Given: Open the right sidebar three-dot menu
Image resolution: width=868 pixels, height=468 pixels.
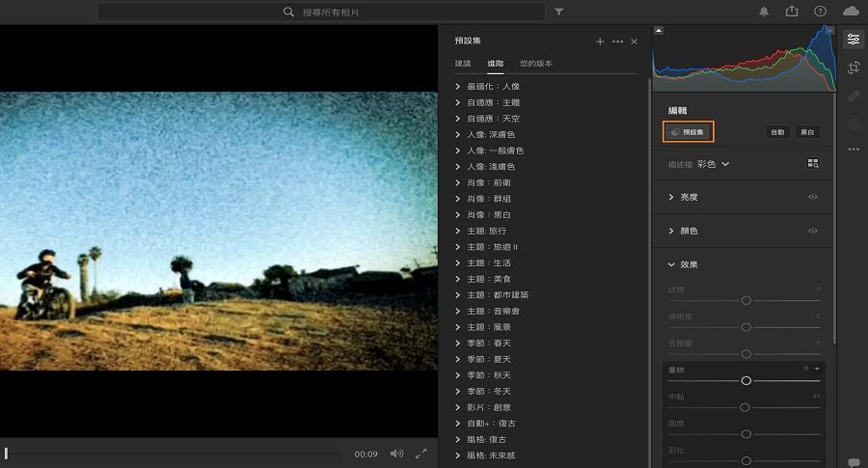Looking at the screenshot, I should pyautogui.click(x=854, y=149).
